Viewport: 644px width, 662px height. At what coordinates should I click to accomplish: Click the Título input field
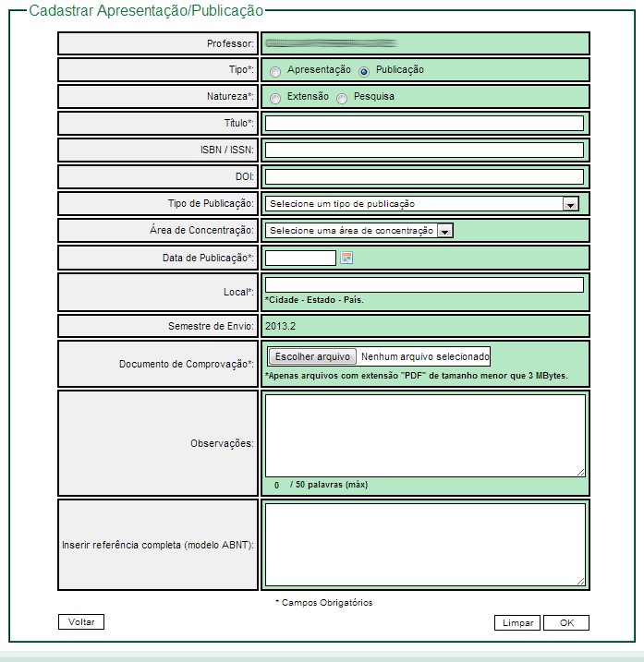[x=424, y=124]
